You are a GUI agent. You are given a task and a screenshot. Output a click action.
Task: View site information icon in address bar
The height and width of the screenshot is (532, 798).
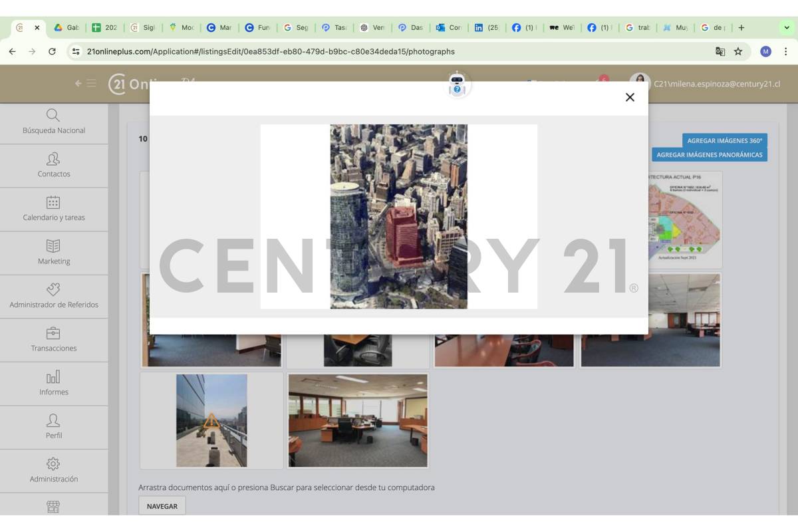[76, 51]
